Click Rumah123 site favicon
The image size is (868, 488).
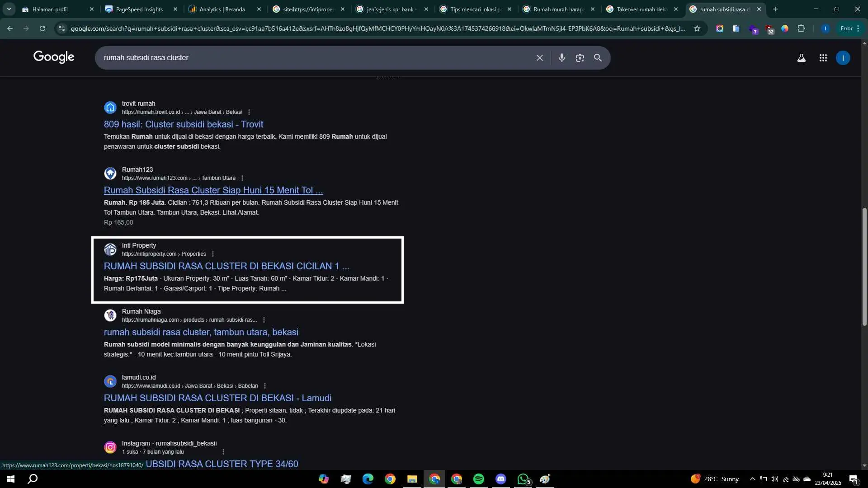(x=110, y=174)
